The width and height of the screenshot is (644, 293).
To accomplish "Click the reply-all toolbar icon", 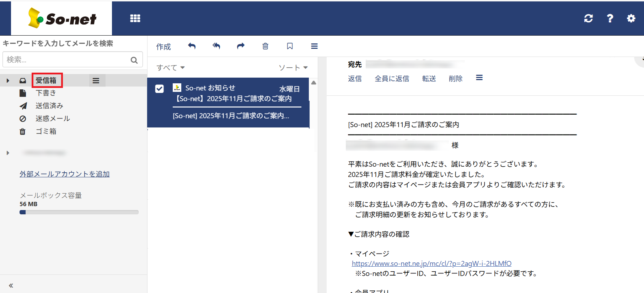I will pyautogui.click(x=216, y=46).
